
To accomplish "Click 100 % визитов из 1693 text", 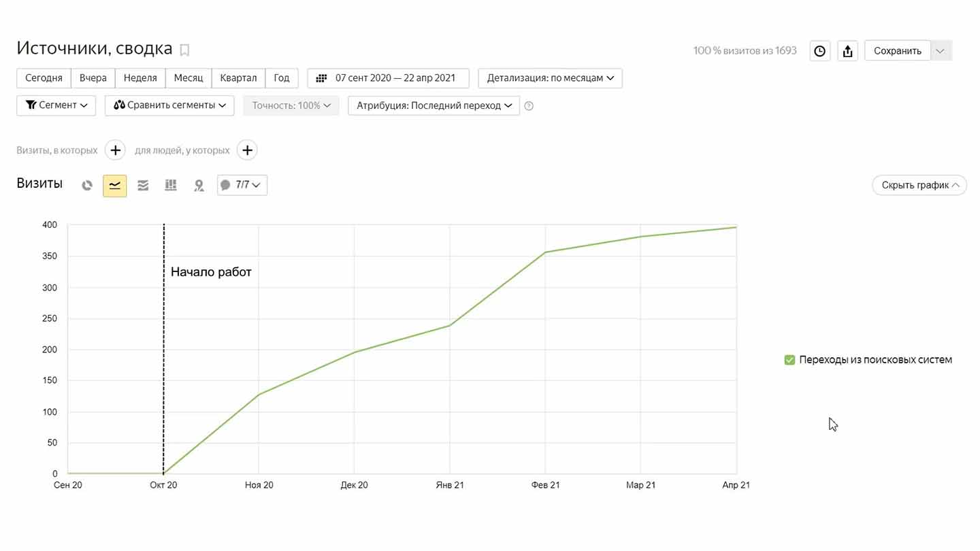I will pos(745,51).
